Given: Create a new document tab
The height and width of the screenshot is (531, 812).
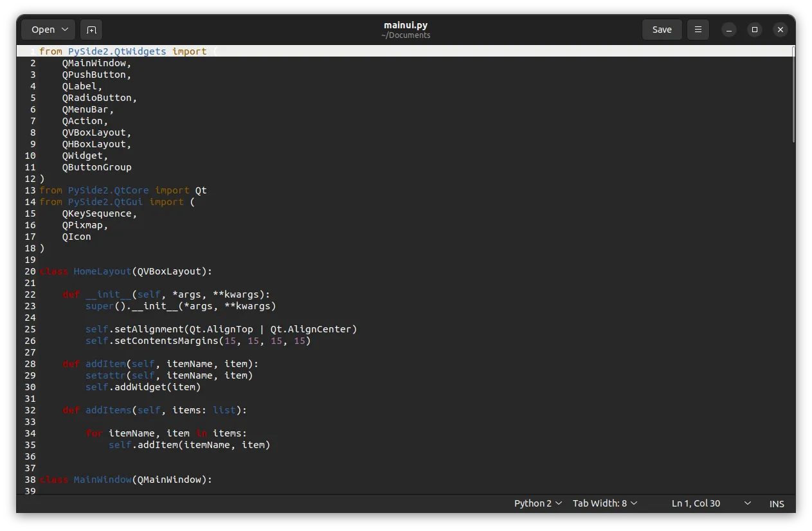Looking at the screenshot, I should (91, 30).
